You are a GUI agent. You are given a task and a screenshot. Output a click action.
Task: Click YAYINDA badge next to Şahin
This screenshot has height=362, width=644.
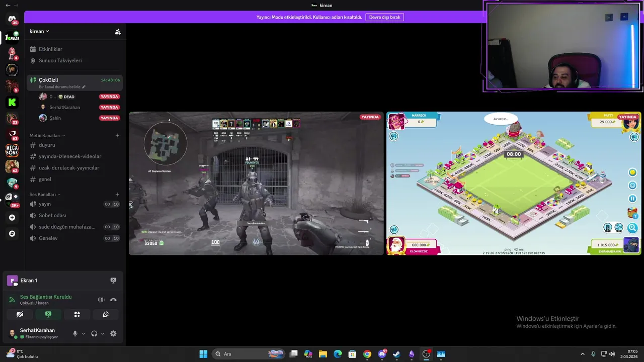click(x=109, y=118)
